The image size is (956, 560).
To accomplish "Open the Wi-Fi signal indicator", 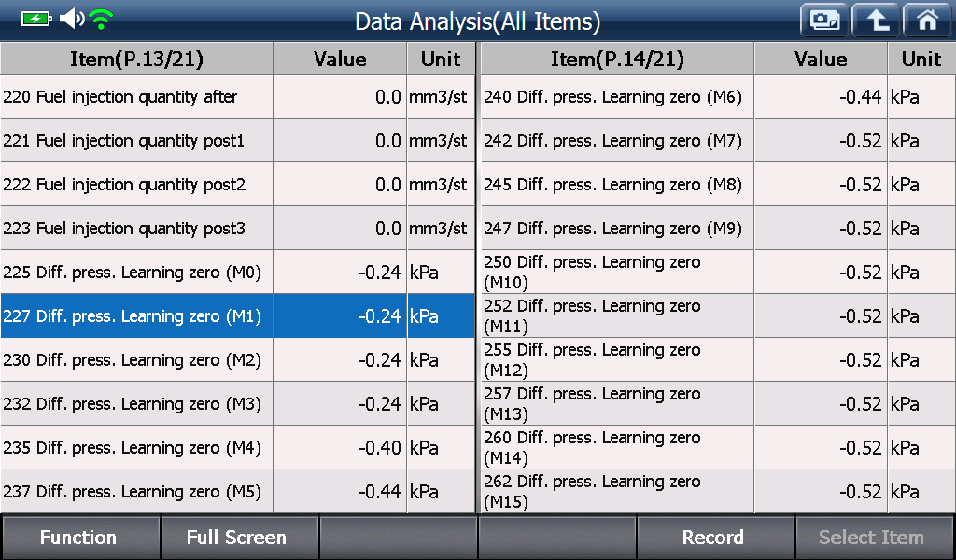I will click(x=101, y=20).
